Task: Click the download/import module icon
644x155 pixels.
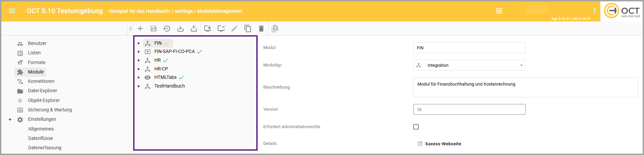Action: click(180, 29)
